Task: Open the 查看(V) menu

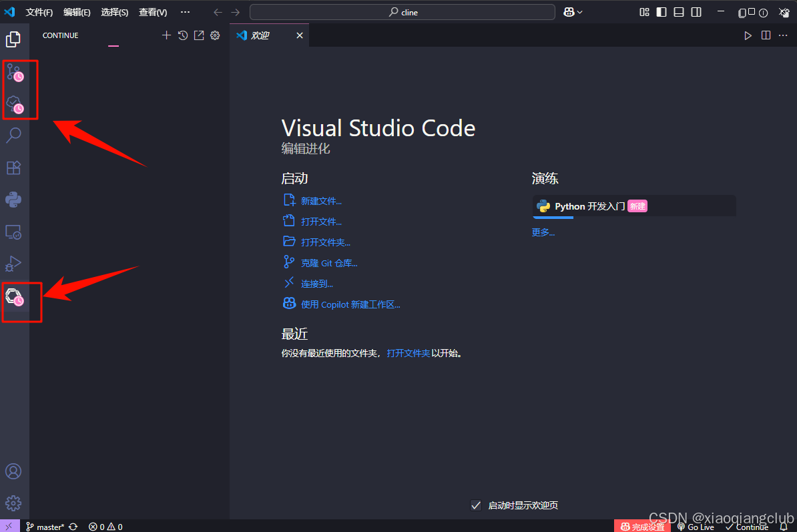Action: click(x=153, y=12)
